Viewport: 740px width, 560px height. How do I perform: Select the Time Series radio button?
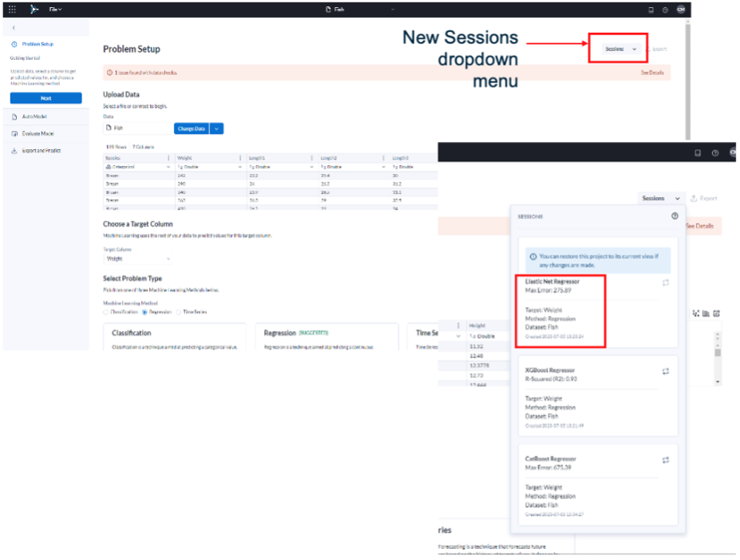177,312
